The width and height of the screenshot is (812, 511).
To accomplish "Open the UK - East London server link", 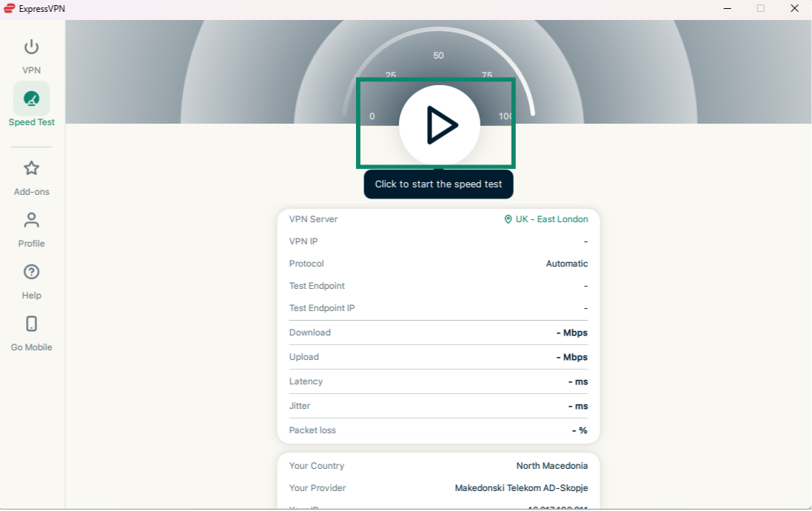I will [x=551, y=219].
